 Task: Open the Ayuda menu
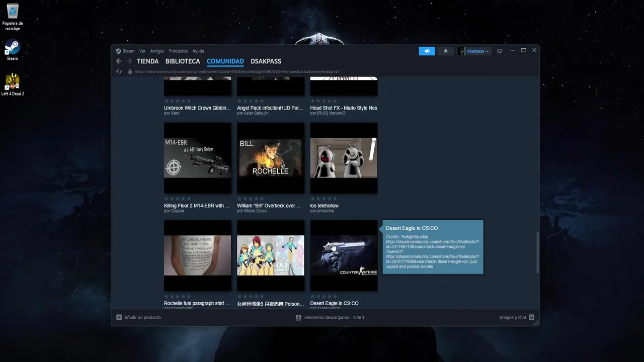click(x=198, y=51)
